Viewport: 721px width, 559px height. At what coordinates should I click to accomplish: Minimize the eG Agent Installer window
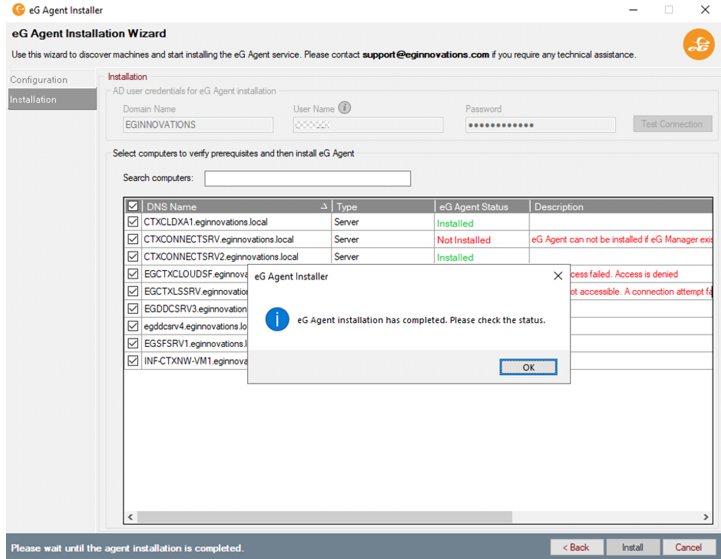pyautogui.click(x=633, y=10)
